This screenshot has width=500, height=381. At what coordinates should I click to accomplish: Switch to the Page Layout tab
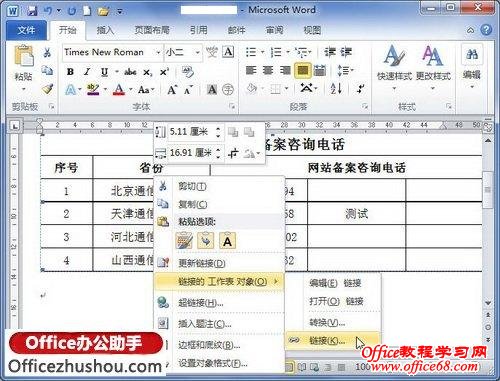[x=152, y=30]
